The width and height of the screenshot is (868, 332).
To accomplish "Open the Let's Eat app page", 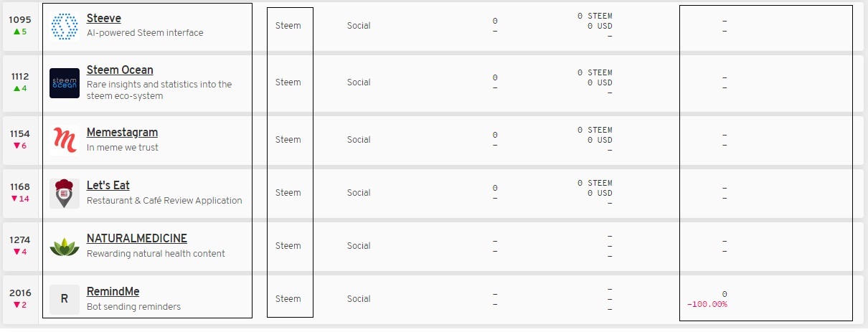I will click(108, 186).
